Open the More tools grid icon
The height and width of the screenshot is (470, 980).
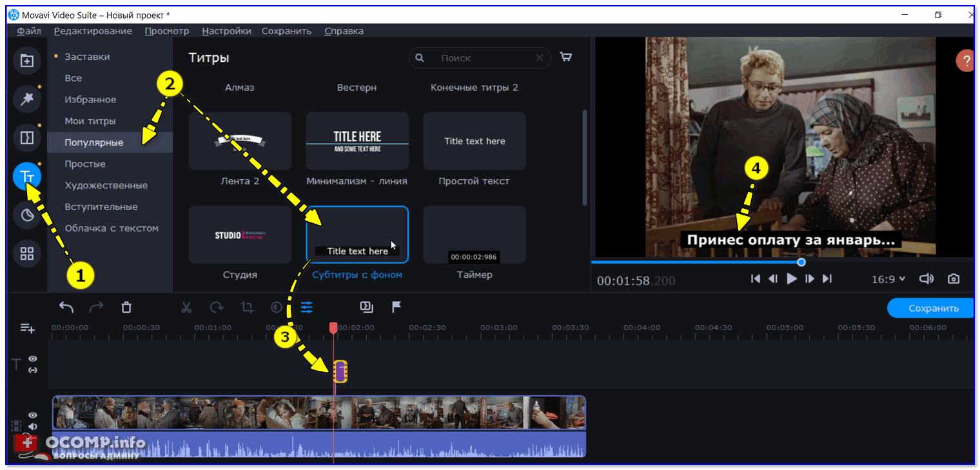27,253
